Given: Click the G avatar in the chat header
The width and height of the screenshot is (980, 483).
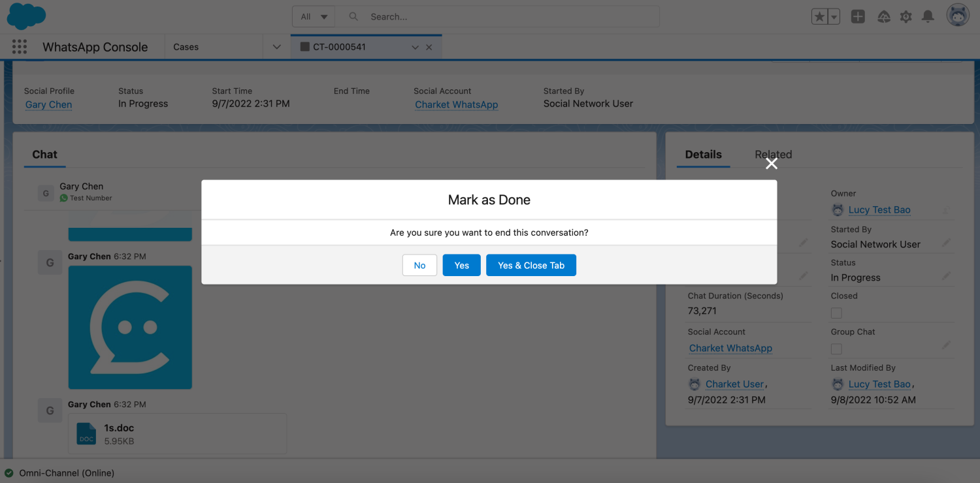Looking at the screenshot, I should pos(45,193).
